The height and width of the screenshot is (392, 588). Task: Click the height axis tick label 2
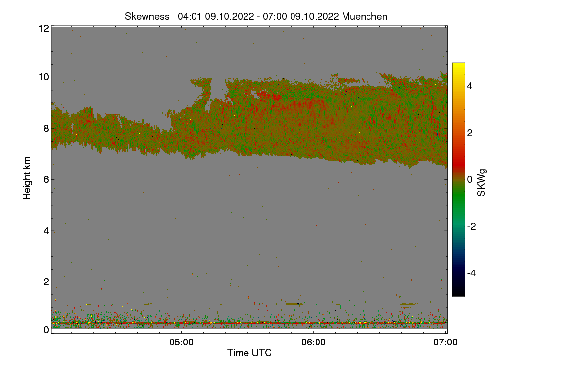coord(46,282)
